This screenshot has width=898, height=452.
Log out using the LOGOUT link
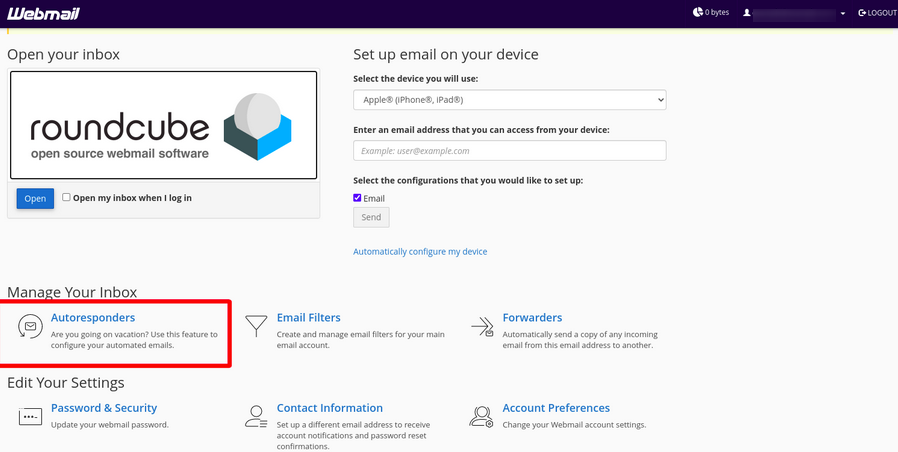(x=877, y=13)
